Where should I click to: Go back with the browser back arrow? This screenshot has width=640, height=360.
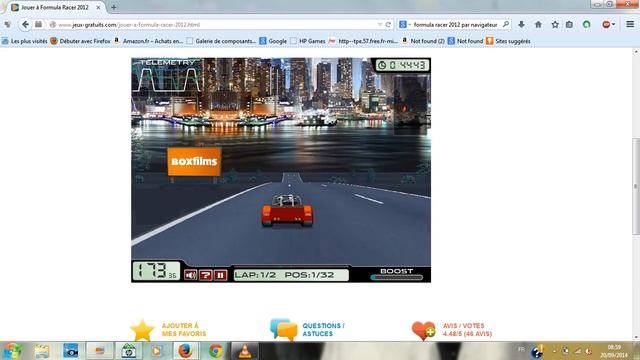pos(25,24)
